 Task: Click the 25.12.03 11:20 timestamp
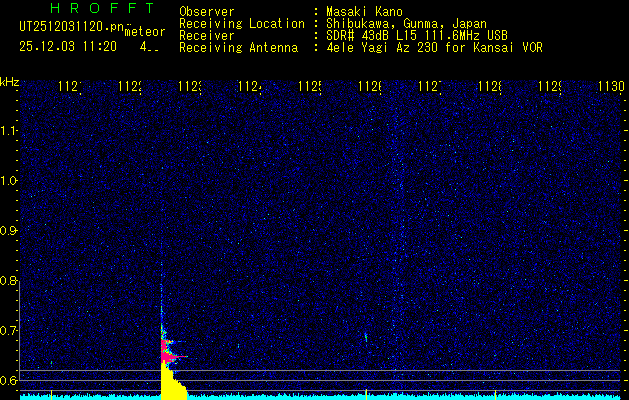click(68, 47)
